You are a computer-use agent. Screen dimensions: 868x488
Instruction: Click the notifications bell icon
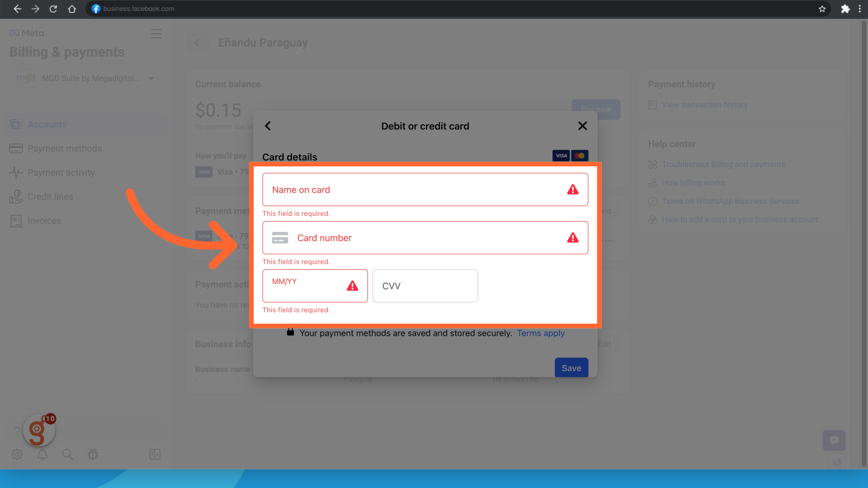point(42,454)
